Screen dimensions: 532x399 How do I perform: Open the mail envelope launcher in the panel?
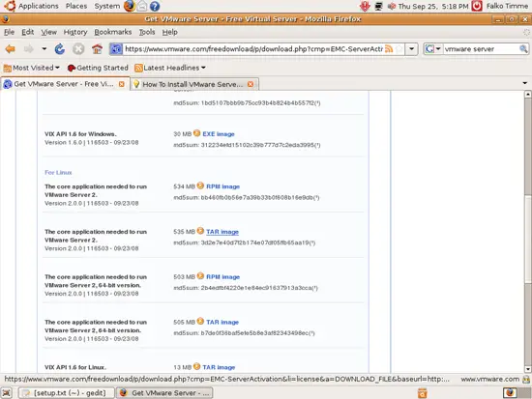tap(142, 6)
